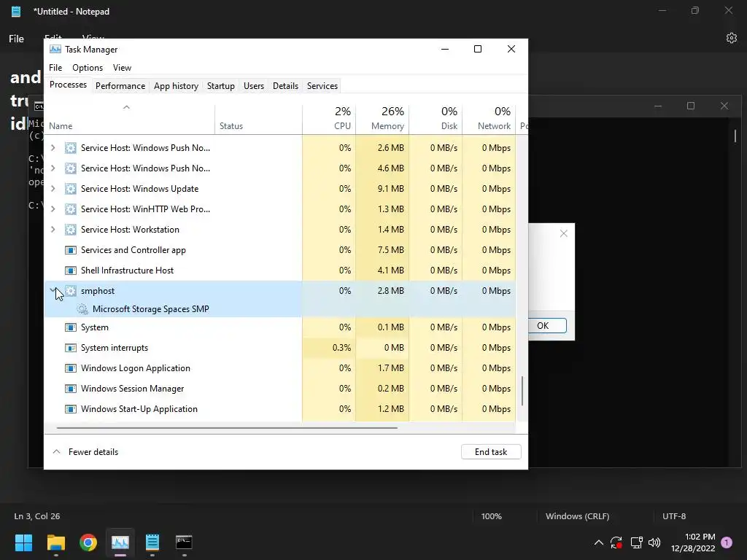Click the vertical scrollbar thumb in process list

click(x=522, y=391)
